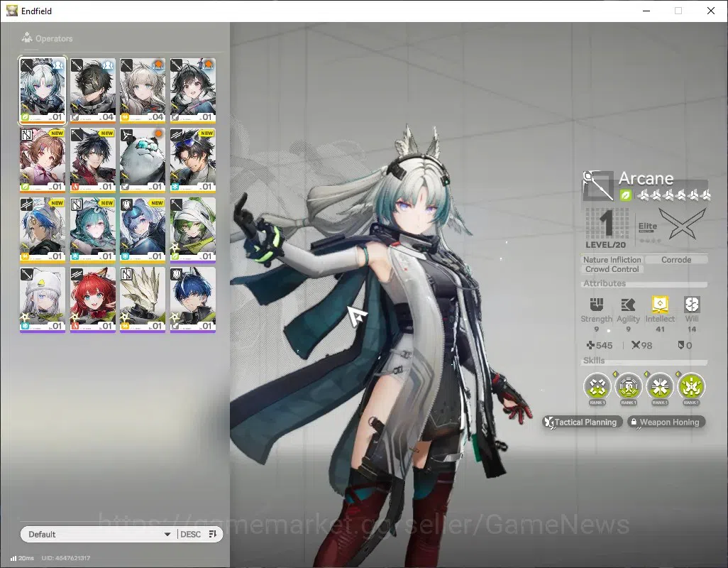This screenshot has height=568, width=728.
Task: Click the attack swords icon beside 98
Action: point(636,345)
